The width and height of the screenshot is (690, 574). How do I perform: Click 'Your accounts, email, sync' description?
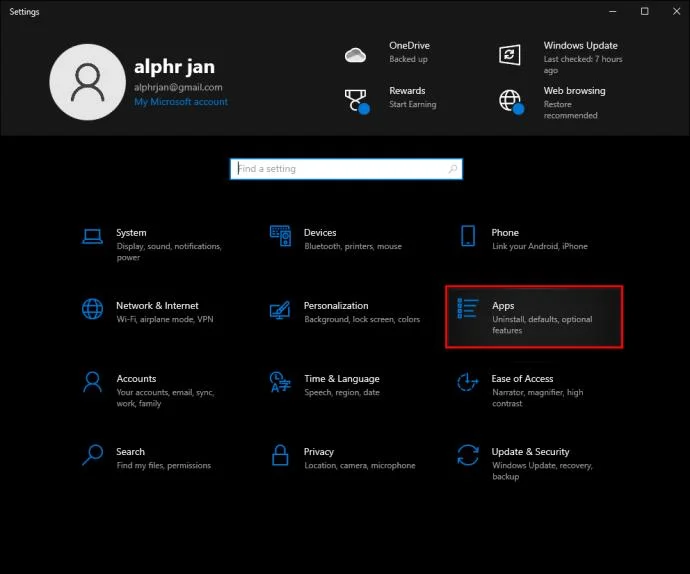pyautogui.click(x=165, y=398)
